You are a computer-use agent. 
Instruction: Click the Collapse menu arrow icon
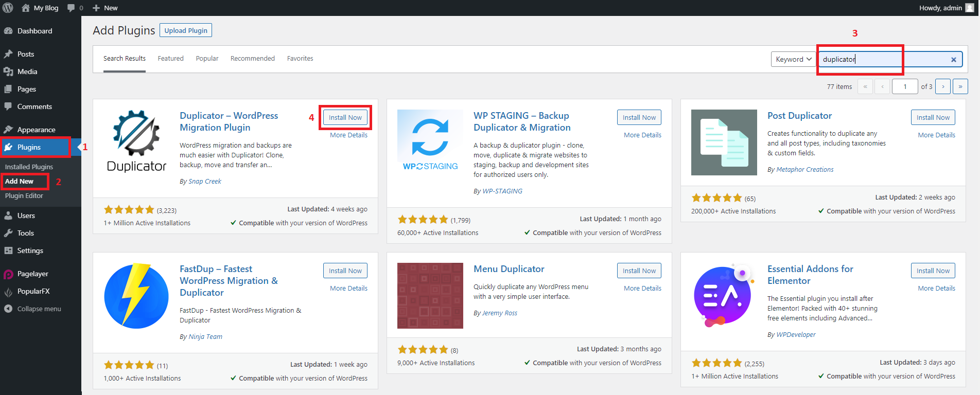tap(8, 309)
